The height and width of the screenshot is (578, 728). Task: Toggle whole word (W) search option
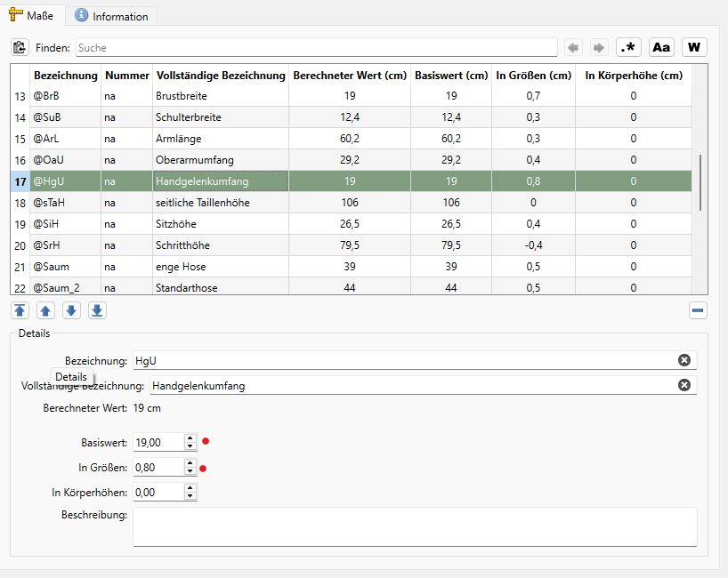click(x=694, y=47)
